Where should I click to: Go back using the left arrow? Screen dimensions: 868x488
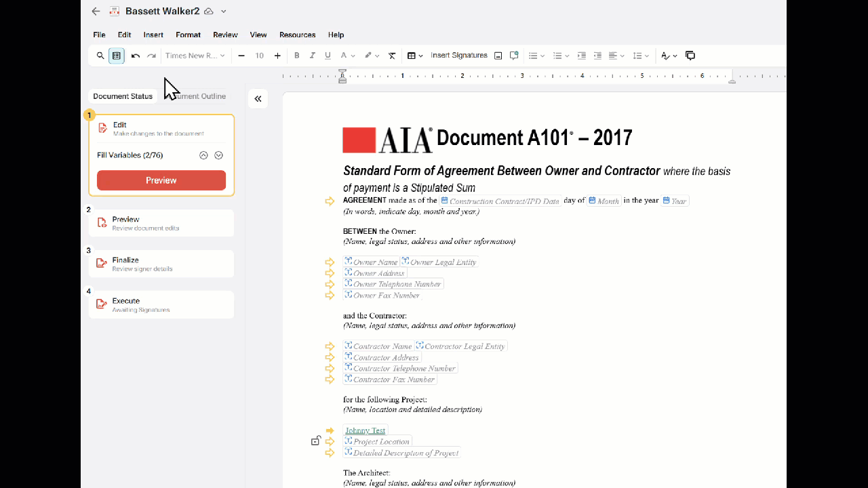(96, 12)
